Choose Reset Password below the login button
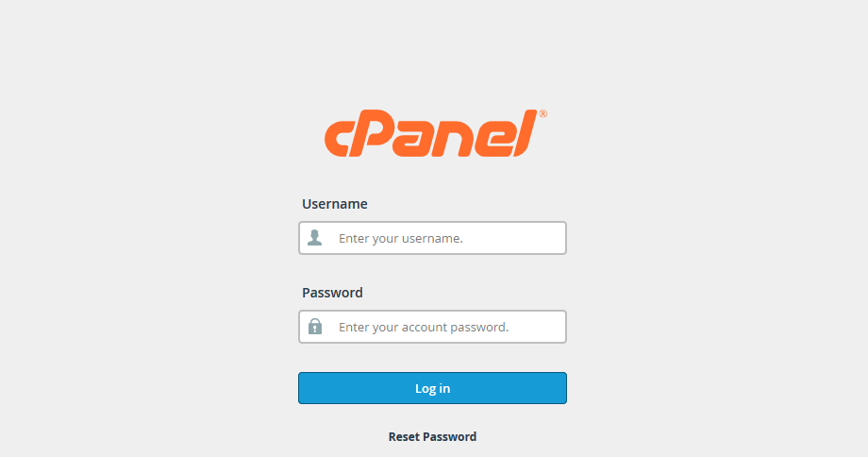The image size is (868, 457). click(x=432, y=436)
